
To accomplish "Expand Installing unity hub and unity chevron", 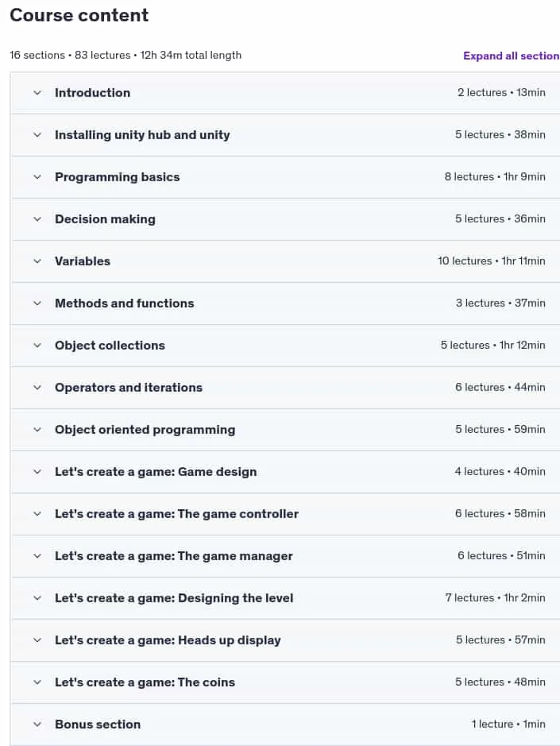I will 37,135.
